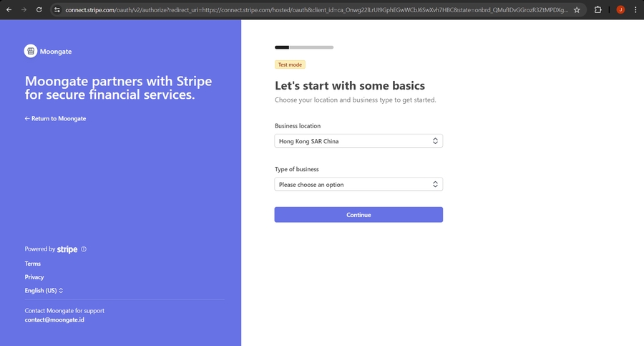
Task: Open the Business location dropdown
Action: tap(358, 141)
